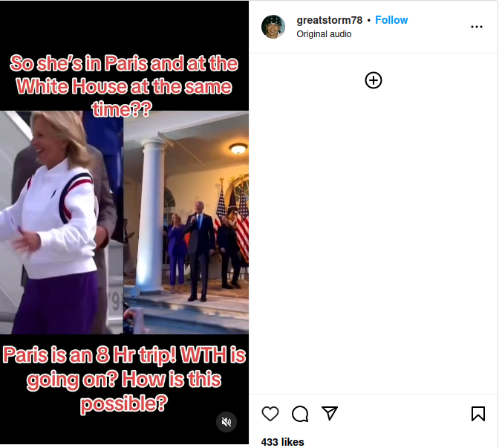
Task: Click the man holding the microphone
Action: (200, 250)
